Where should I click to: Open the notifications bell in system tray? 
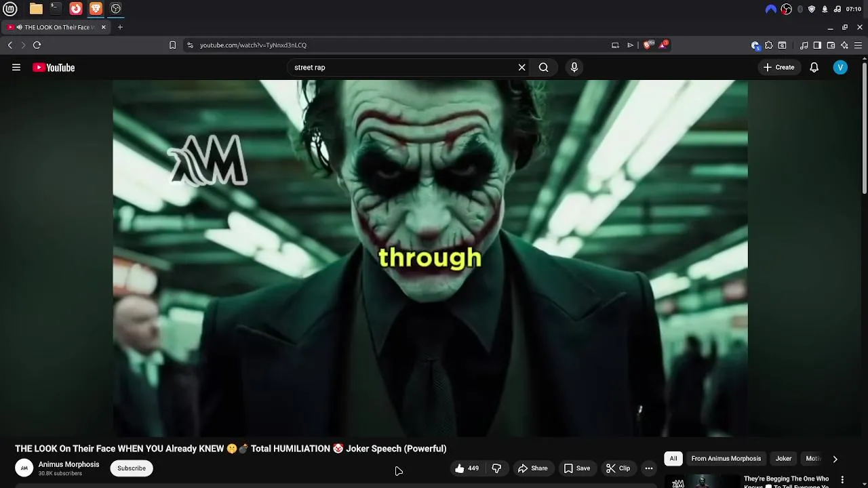(825, 9)
